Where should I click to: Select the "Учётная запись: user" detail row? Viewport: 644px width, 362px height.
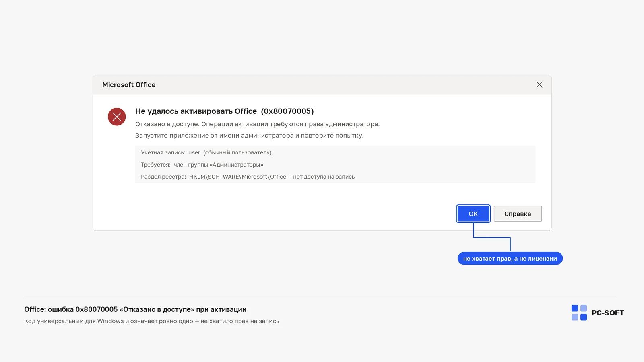pyautogui.click(x=206, y=152)
